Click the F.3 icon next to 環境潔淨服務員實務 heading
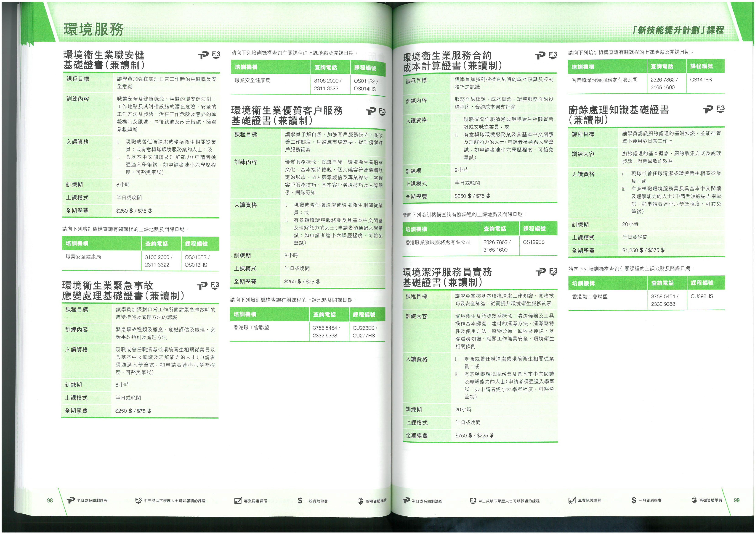 (553, 271)
